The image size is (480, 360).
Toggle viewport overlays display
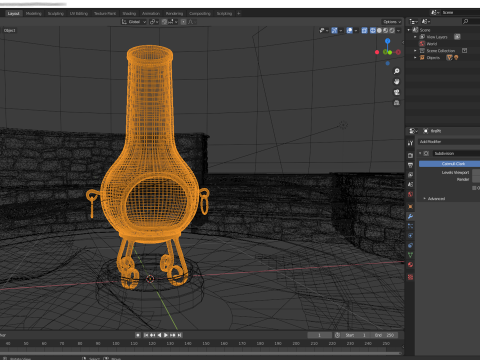(x=349, y=30)
